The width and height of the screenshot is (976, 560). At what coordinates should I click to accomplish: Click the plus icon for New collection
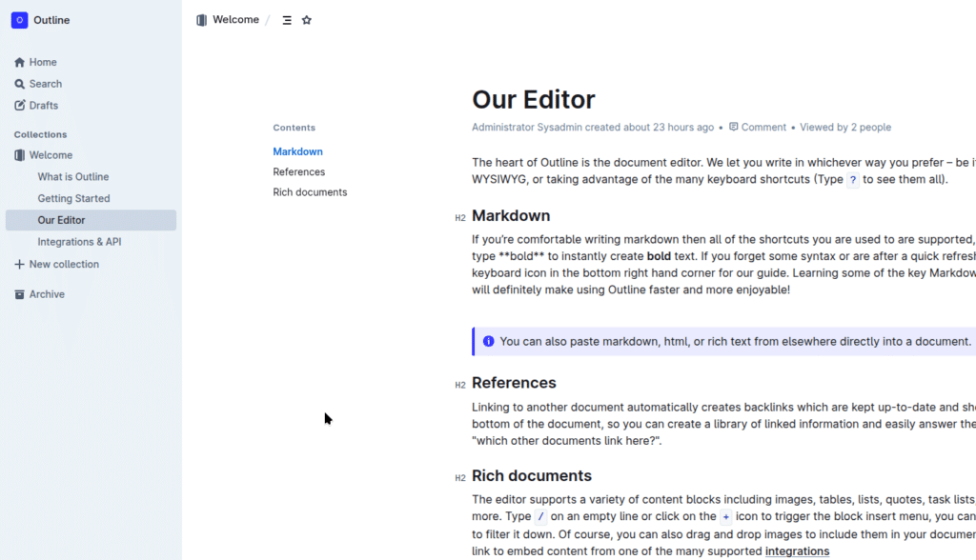point(19,264)
